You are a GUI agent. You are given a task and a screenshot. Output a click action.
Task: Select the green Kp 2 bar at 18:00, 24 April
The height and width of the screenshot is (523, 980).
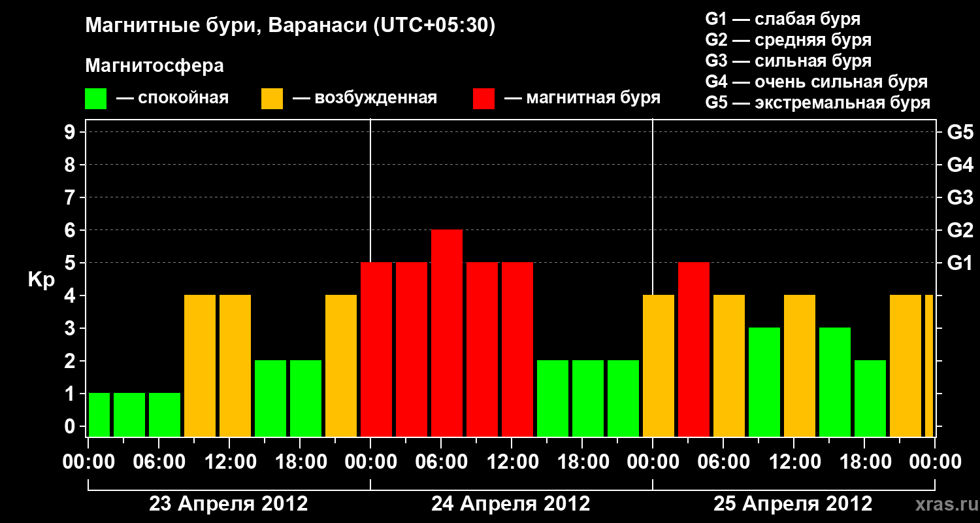pyautogui.click(x=588, y=399)
